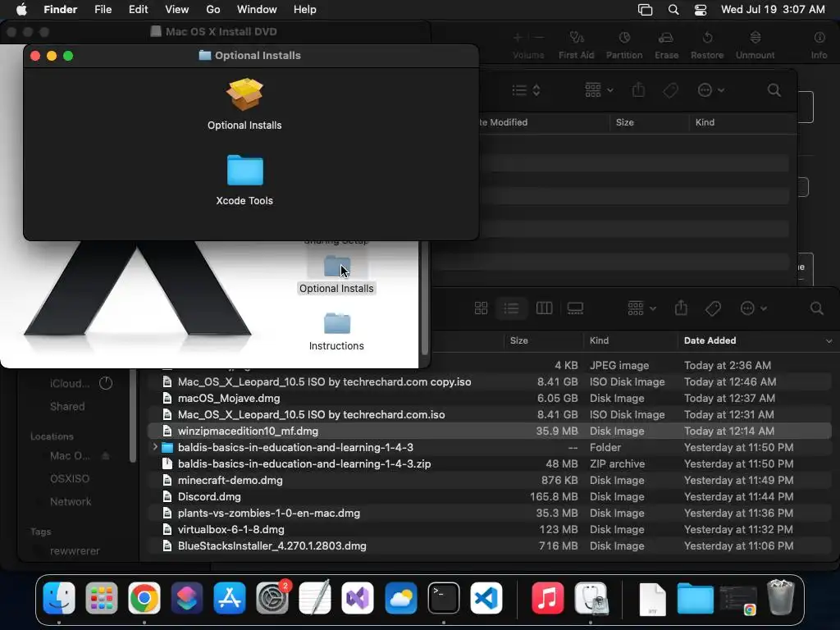Open App Store from the Dock
This screenshot has height=630, width=840.
pos(230,598)
